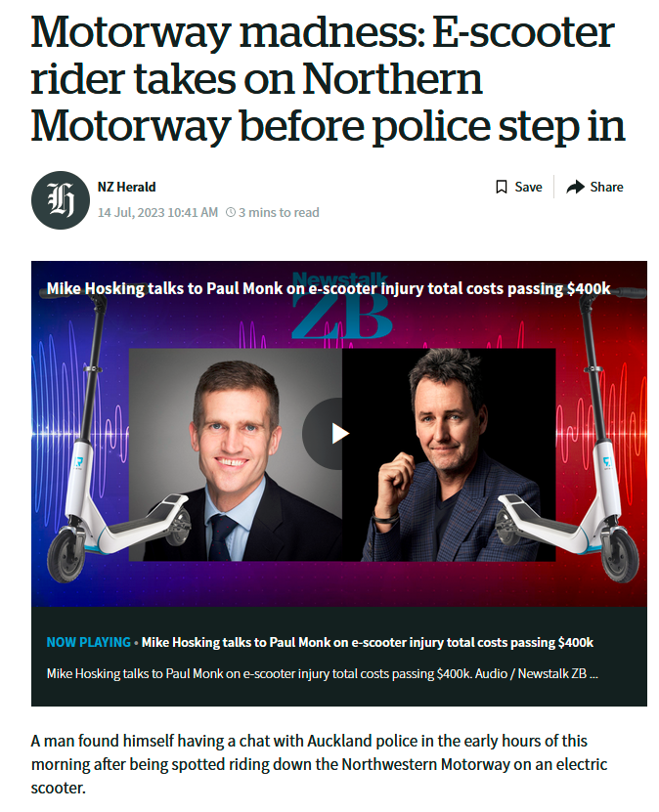Click the Share arrow icon

[575, 187]
